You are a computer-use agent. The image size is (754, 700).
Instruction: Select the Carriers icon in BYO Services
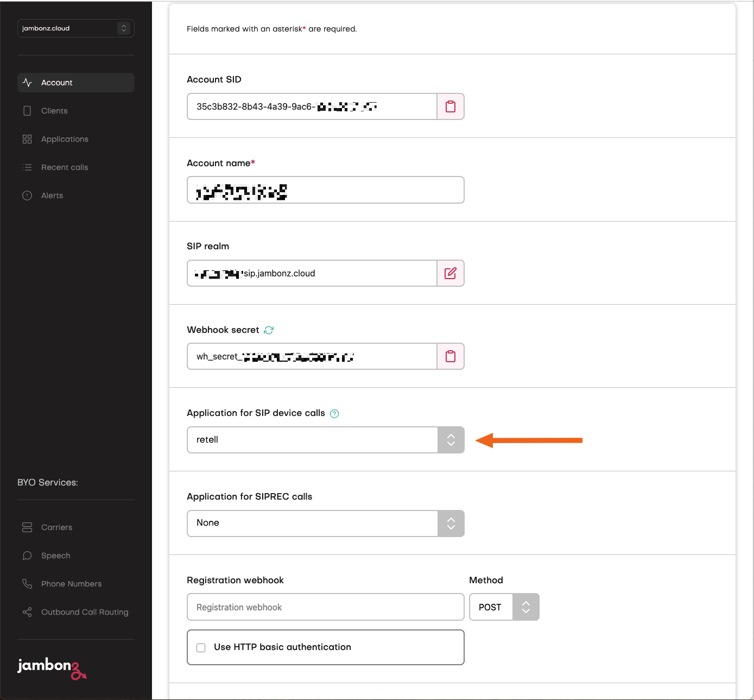[27, 527]
